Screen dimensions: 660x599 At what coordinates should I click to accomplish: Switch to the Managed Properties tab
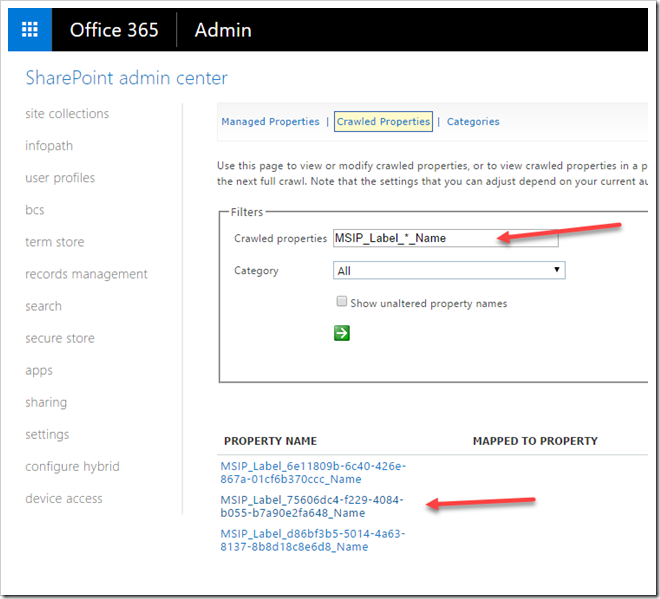[x=270, y=122]
